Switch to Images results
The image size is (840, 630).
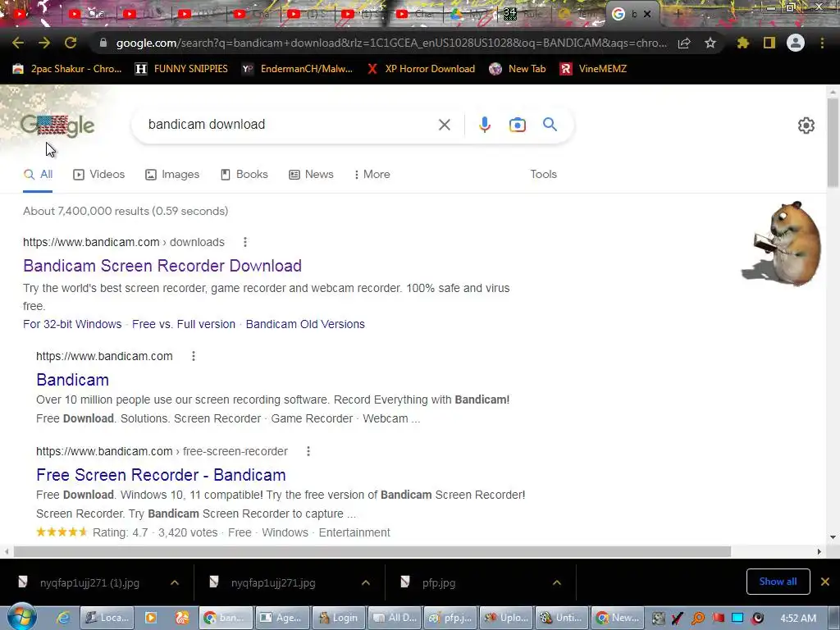point(172,175)
